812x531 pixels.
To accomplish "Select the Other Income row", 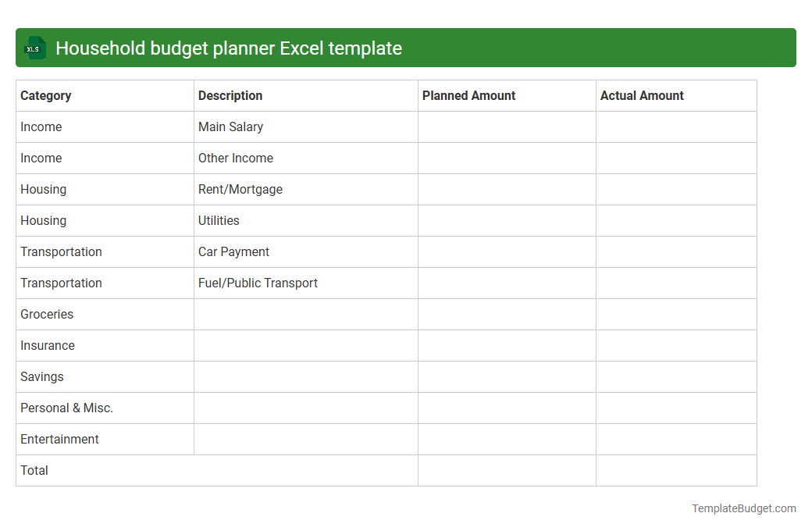I will tap(236, 158).
